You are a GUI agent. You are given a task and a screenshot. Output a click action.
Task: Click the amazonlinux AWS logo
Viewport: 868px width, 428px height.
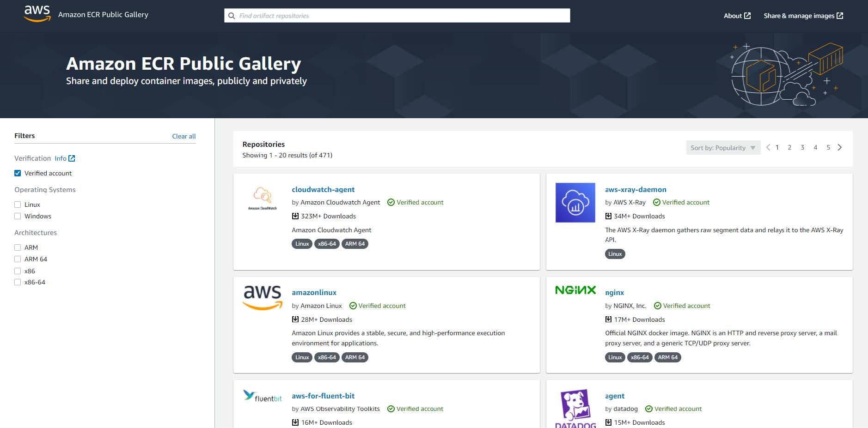point(262,297)
